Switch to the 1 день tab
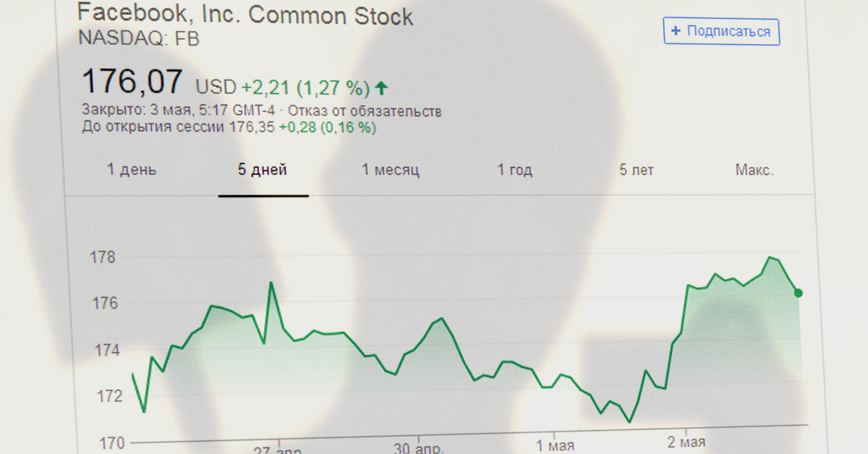The image size is (868, 454). tap(132, 171)
